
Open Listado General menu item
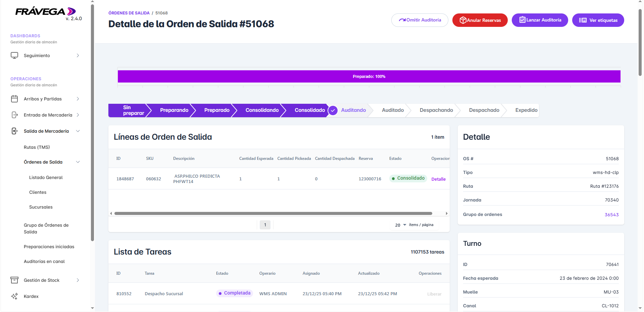click(46, 177)
